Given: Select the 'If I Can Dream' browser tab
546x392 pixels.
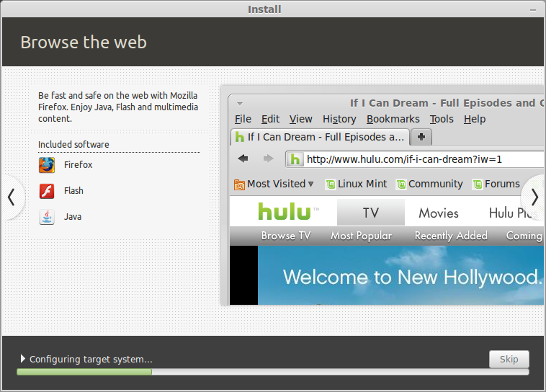Looking at the screenshot, I should pyautogui.click(x=320, y=137).
